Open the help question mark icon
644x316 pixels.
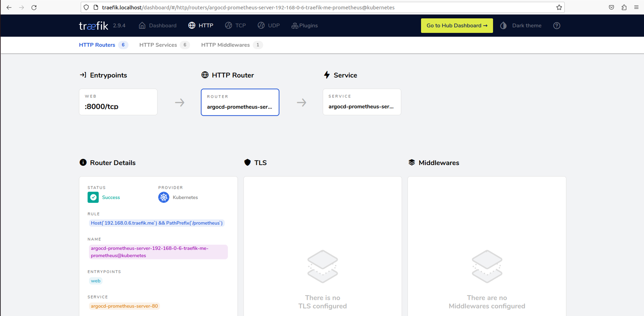557,26
